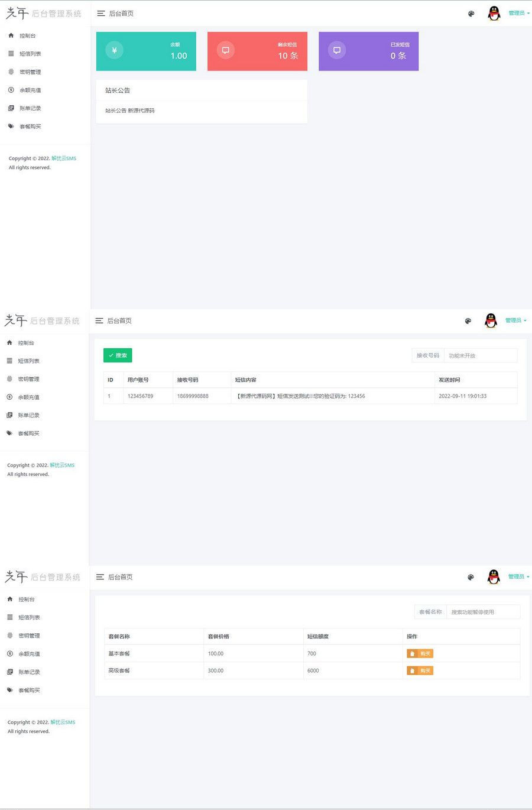The width and height of the screenshot is (532, 810).
Task: Open 短信列表 in the dashboard page sidebar
Action: click(x=30, y=54)
